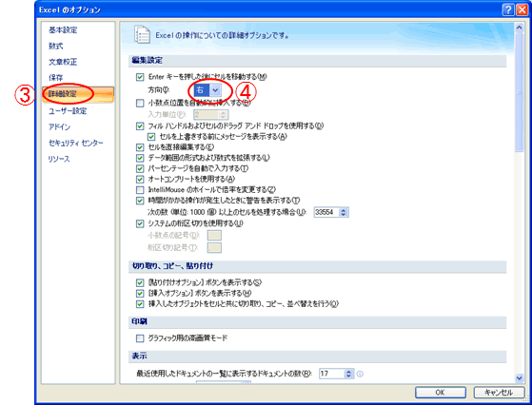Click the 33554 cell count spinner arrows
This screenshot has width=532, height=405.
coord(344,213)
